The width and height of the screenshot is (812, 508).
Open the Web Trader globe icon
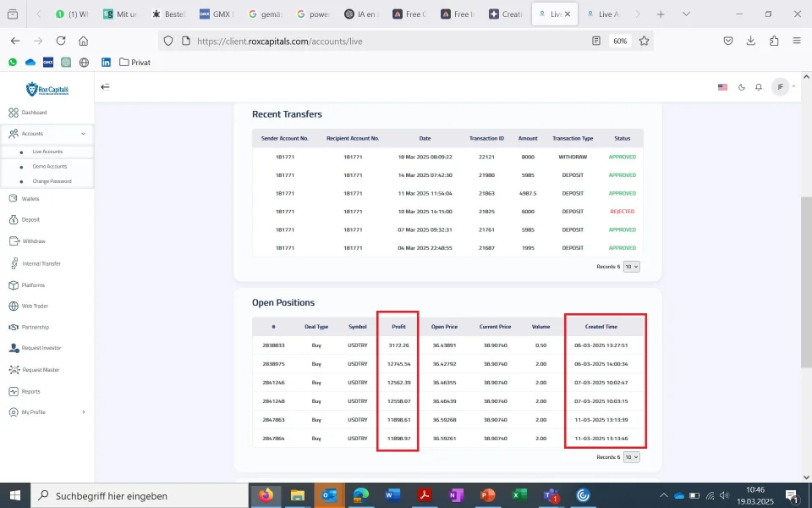tap(14, 306)
